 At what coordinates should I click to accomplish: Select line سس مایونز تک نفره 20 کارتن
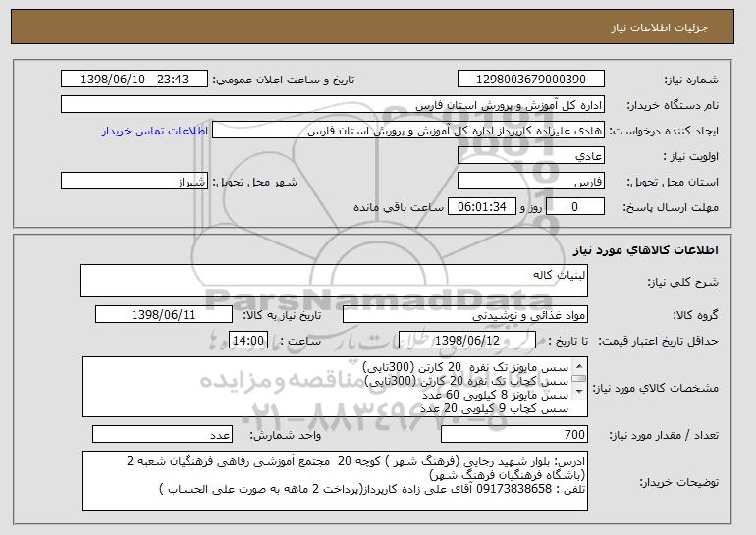(465, 368)
